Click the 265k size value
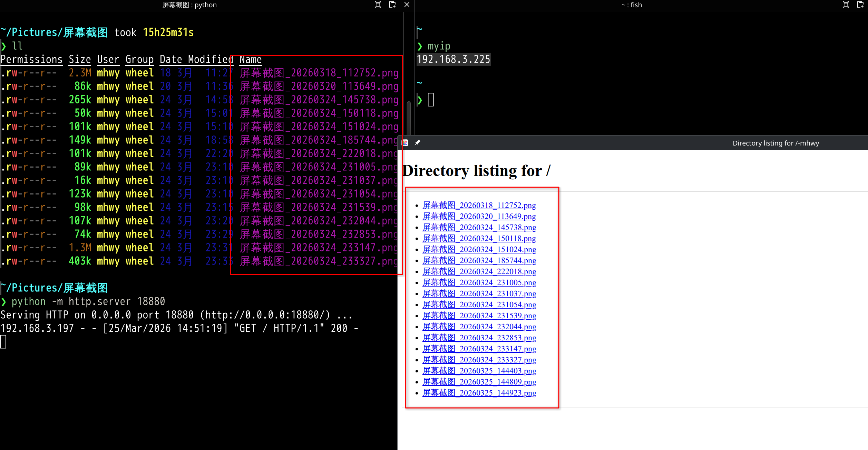 pyautogui.click(x=80, y=100)
